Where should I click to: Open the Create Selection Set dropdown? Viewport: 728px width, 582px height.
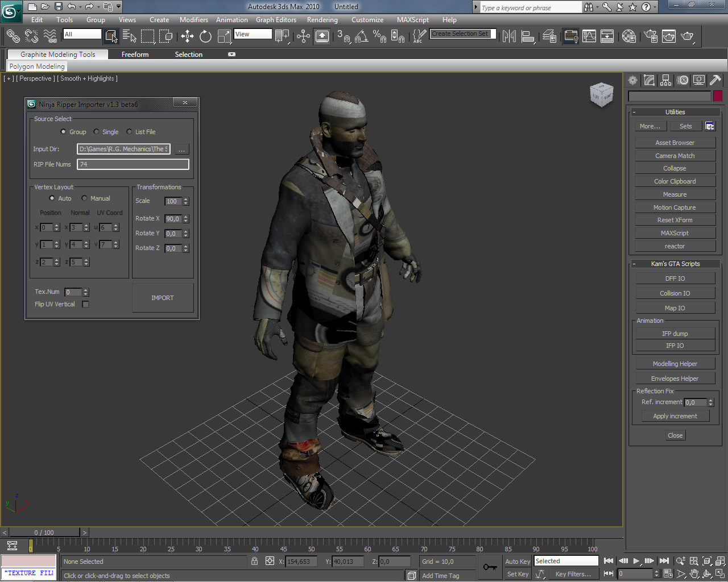click(463, 34)
